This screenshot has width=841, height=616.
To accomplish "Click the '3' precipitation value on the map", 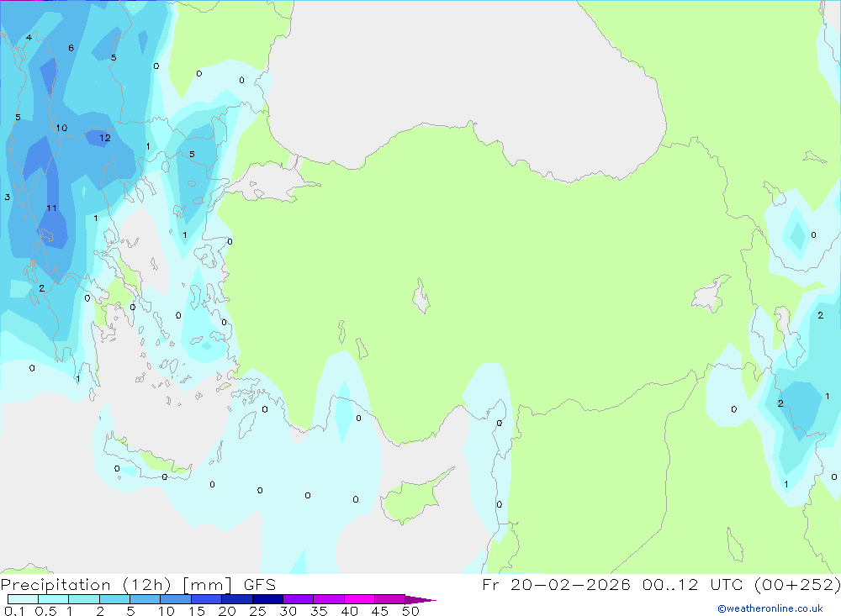I will coord(8,197).
